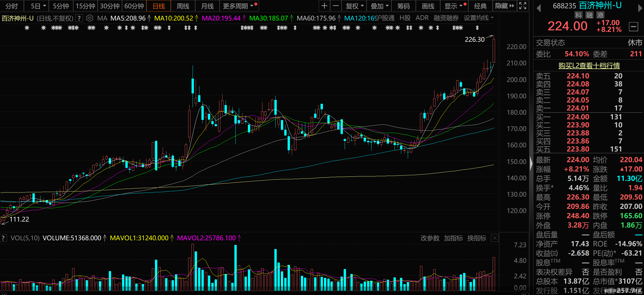644x295 pixels.
Task: Select the 30分钟 chart period
Action: (x=110, y=6)
